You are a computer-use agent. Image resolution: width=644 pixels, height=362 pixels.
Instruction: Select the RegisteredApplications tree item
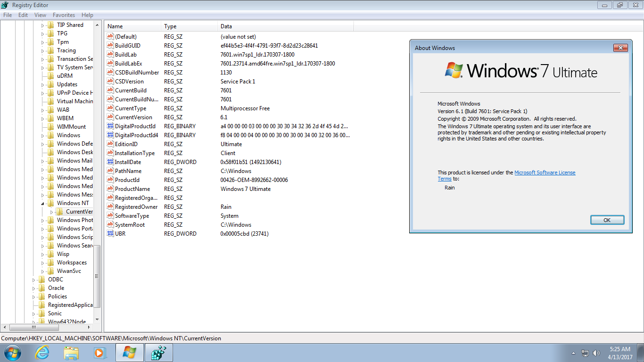tap(70, 305)
